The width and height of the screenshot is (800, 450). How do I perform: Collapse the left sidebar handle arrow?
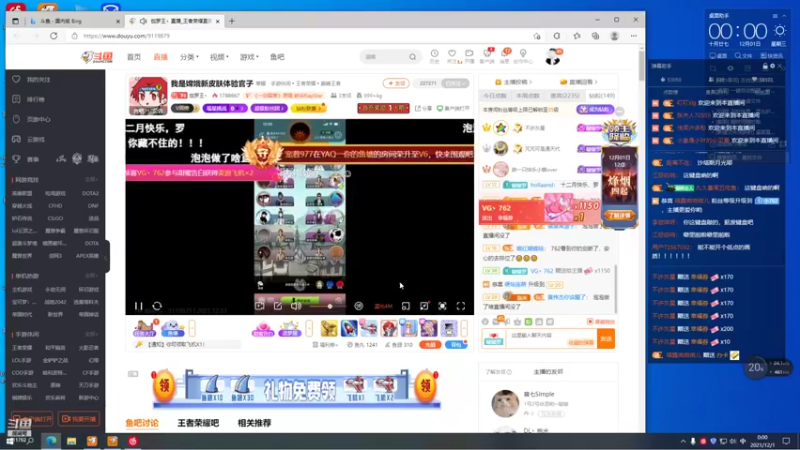coord(106,257)
